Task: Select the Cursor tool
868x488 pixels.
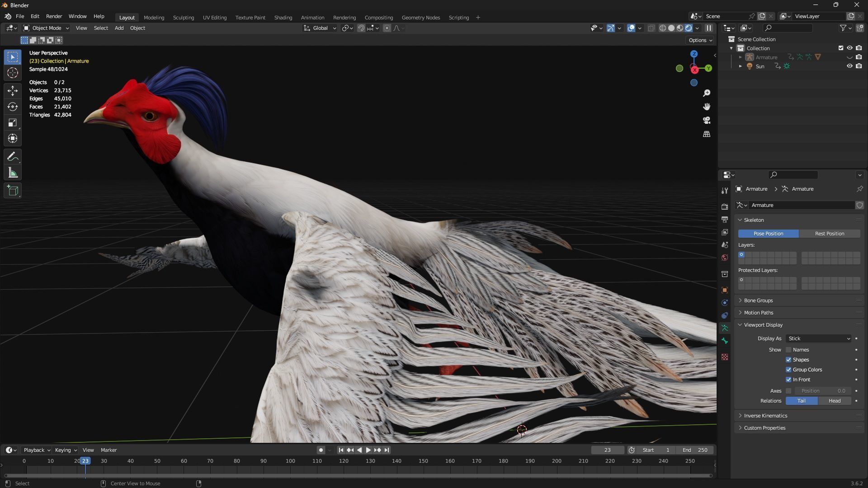Action: click(x=13, y=73)
